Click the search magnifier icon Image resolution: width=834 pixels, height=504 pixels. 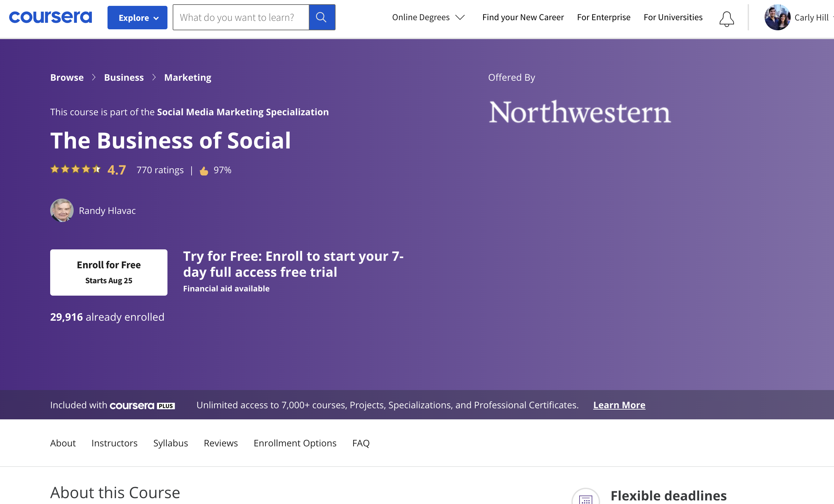click(322, 17)
